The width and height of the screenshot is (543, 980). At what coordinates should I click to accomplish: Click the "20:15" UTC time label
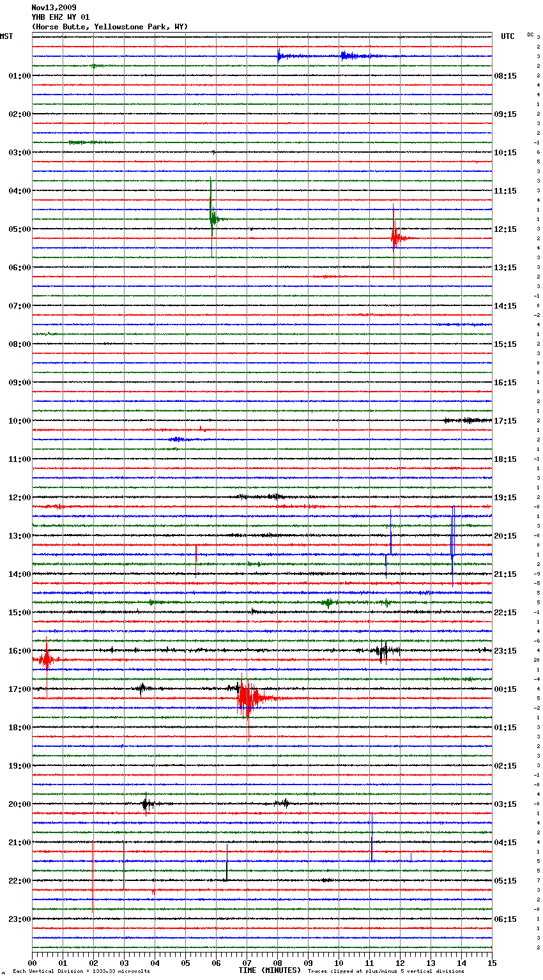[x=505, y=536]
